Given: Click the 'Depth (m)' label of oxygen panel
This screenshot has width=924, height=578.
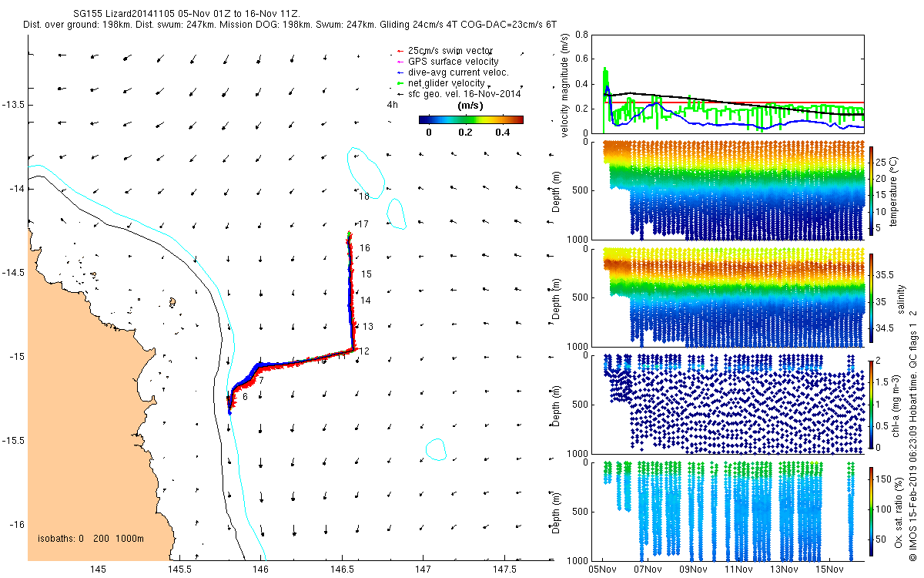Looking at the screenshot, I should [x=557, y=511].
